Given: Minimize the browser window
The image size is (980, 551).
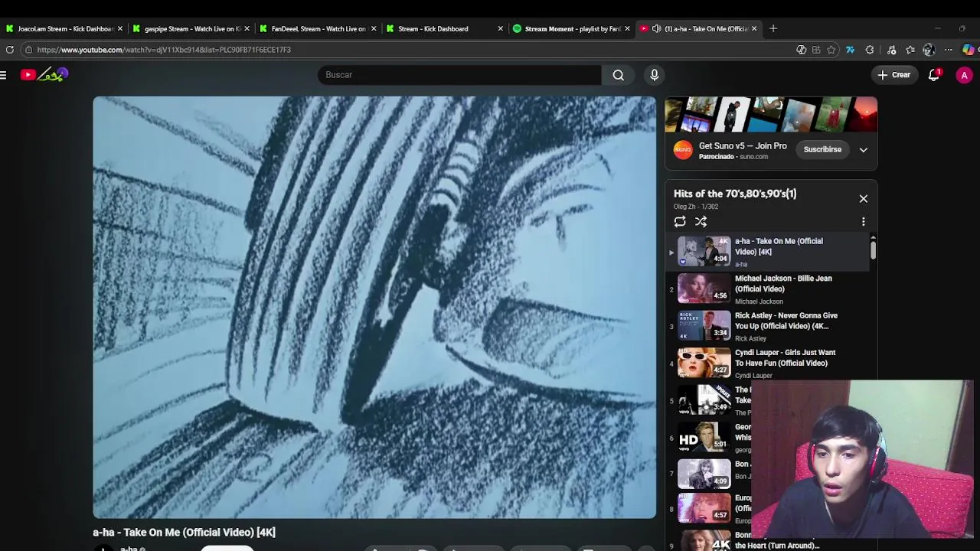Looking at the screenshot, I should tap(937, 28).
